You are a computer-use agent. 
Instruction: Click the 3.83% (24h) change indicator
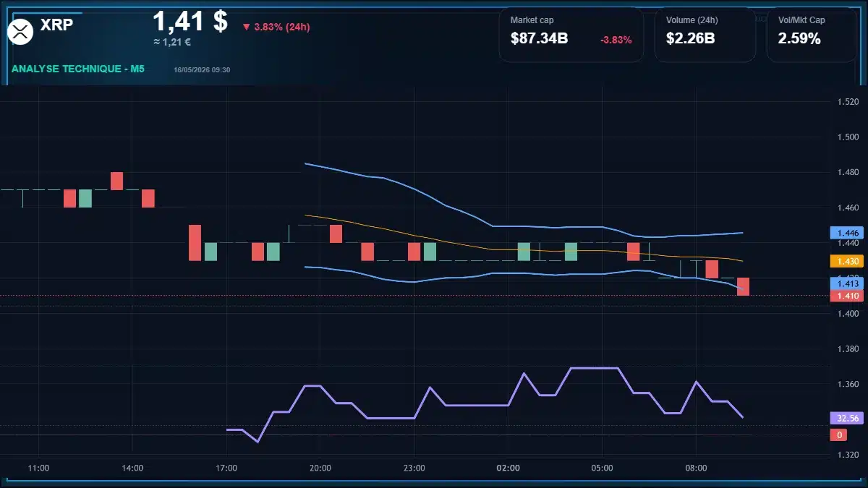point(276,27)
